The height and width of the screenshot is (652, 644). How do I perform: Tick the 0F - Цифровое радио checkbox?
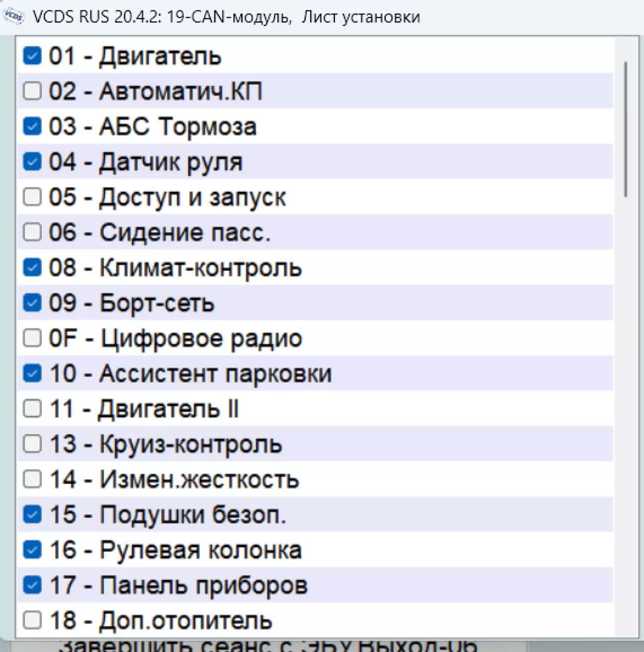click(32, 338)
